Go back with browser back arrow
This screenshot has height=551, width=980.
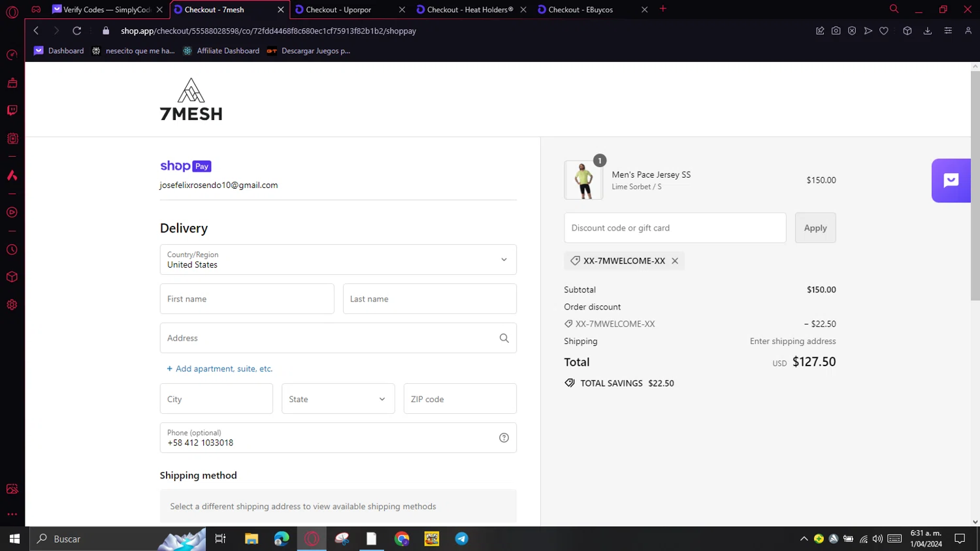[36, 31]
